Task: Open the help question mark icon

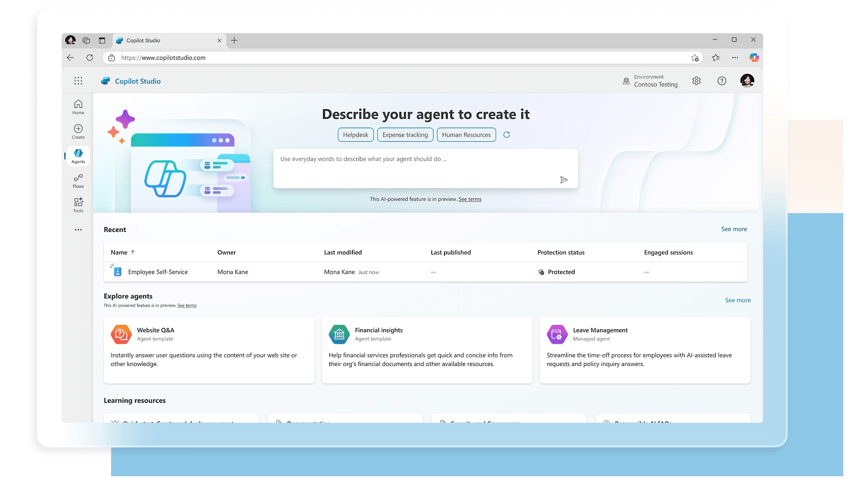Action: [721, 81]
